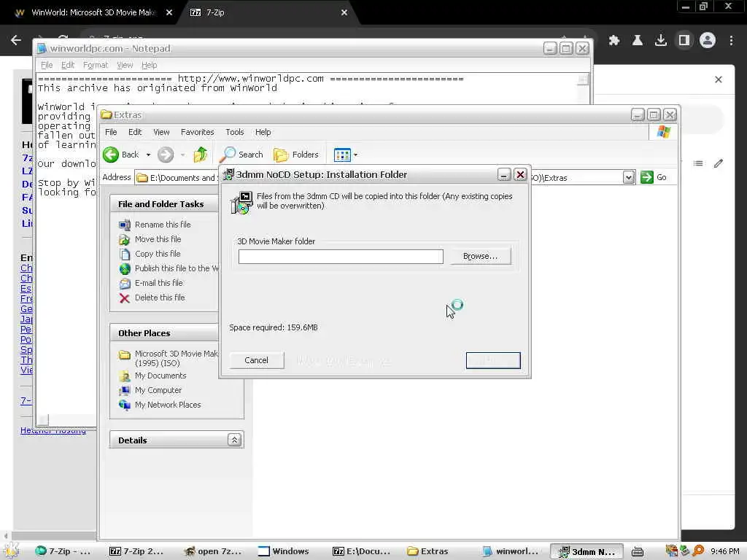
Task: Click the Notepad vertical scrollbar up arrow
Action: [583, 79]
